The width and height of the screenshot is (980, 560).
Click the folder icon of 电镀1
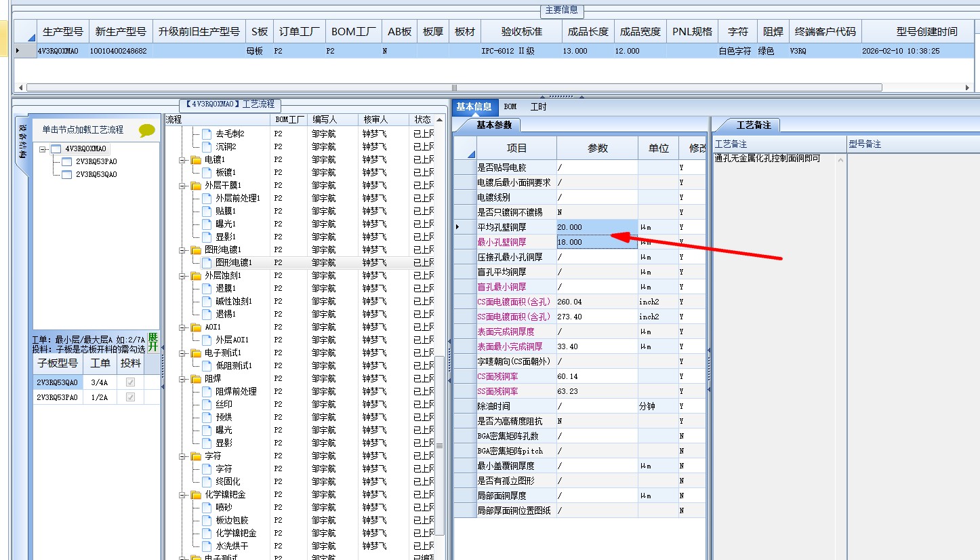196,159
